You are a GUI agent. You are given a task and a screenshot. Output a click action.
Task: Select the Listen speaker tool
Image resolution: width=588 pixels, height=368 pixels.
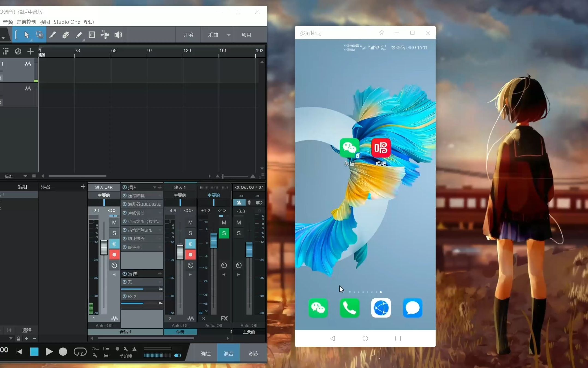118,35
